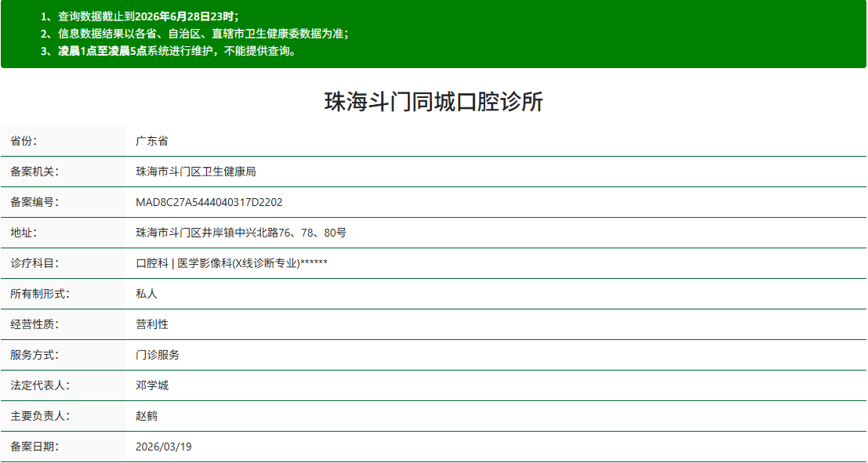Select the 备案编号 label
The height and width of the screenshot is (463, 868).
tap(35, 202)
